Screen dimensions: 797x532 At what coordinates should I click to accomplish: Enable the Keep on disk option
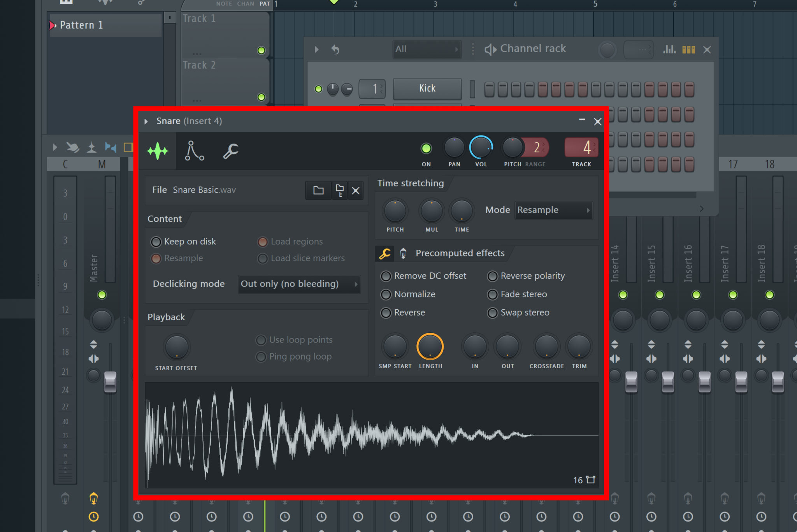coord(156,242)
